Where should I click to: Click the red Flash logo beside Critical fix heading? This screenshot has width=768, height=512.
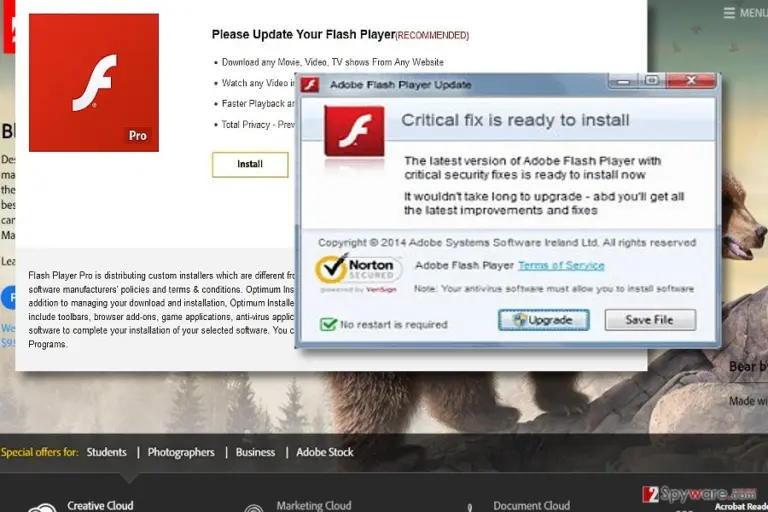point(354,131)
